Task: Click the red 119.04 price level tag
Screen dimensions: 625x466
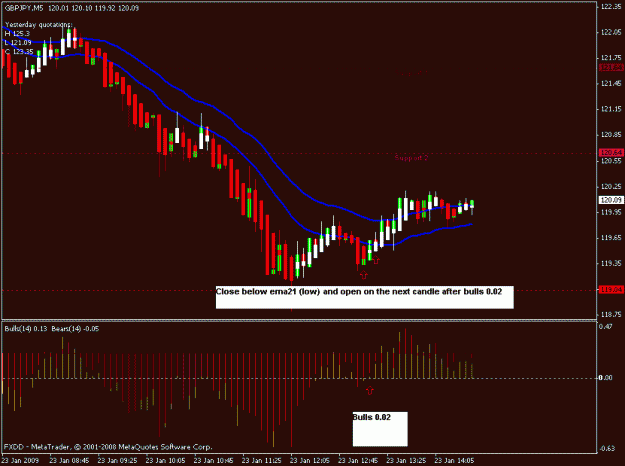Action: pyautogui.click(x=611, y=290)
